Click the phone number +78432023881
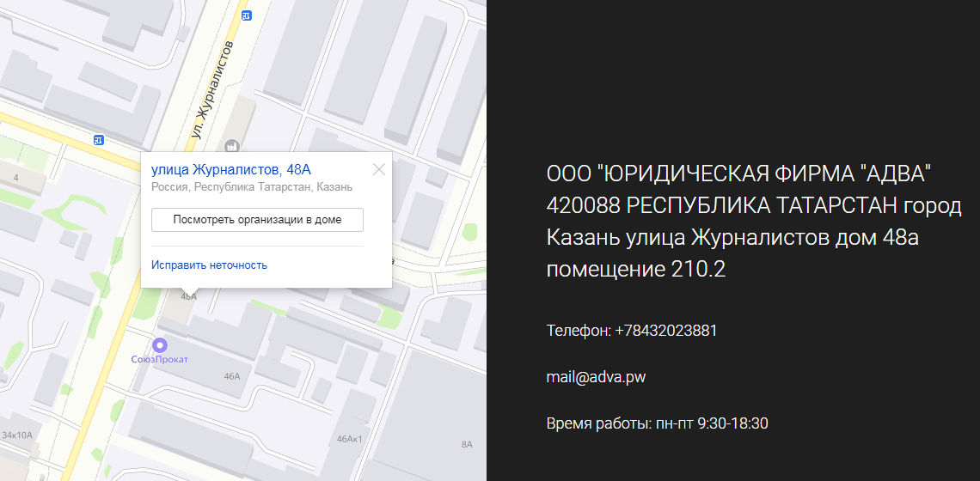Image resolution: width=980 pixels, height=481 pixels. pyautogui.click(x=632, y=331)
